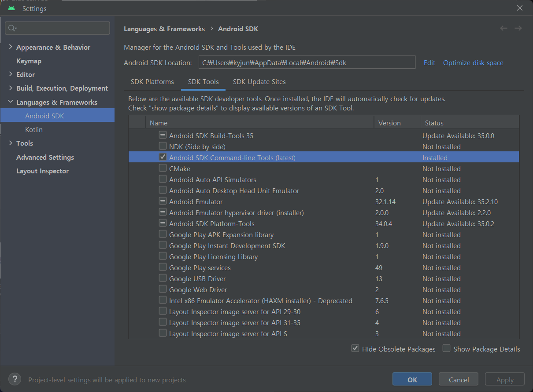Open Layout Inspector settings

tap(42, 171)
